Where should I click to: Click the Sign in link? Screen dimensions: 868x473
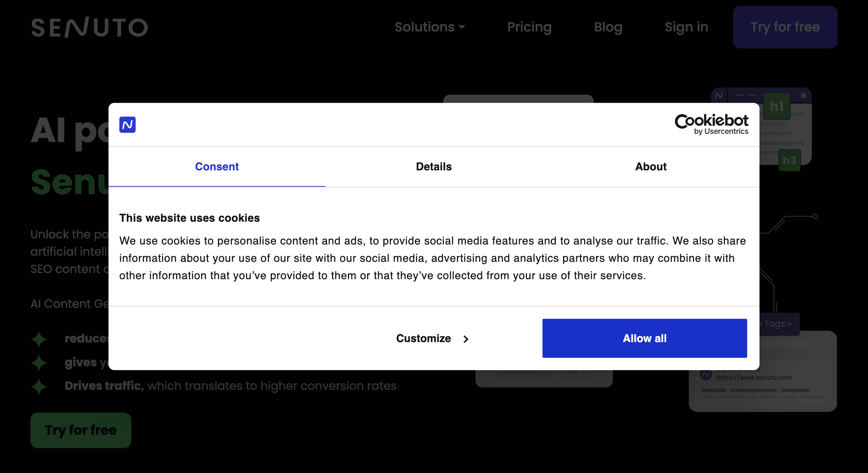click(x=686, y=27)
